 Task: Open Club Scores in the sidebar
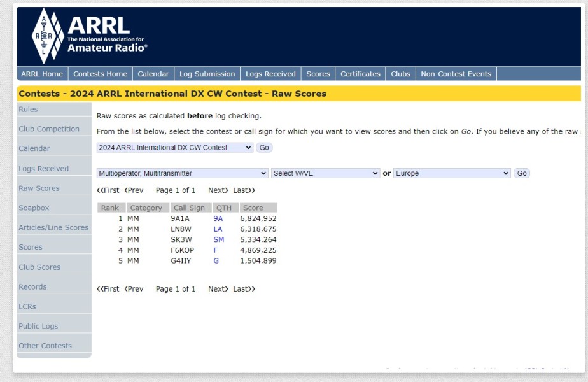point(39,267)
